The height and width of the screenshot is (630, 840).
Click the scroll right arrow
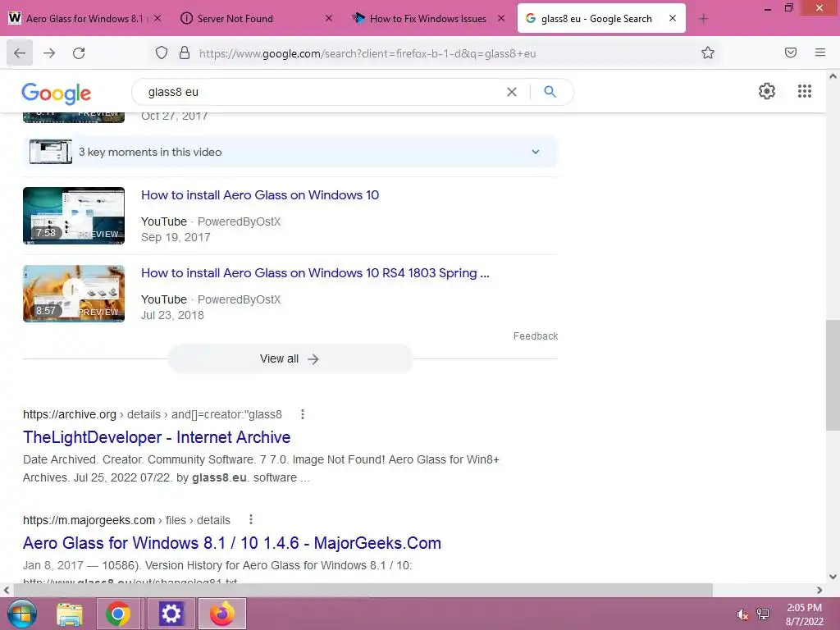pos(819,590)
